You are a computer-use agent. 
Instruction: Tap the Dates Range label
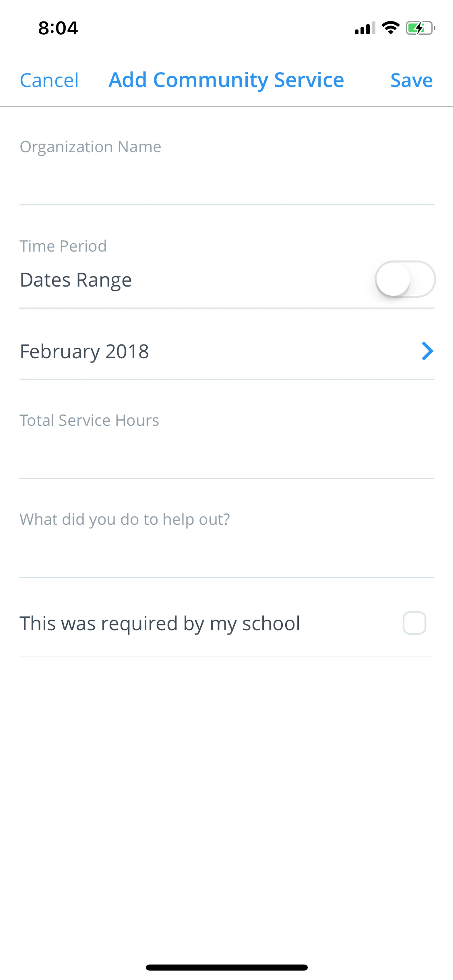pyautogui.click(x=76, y=280)
